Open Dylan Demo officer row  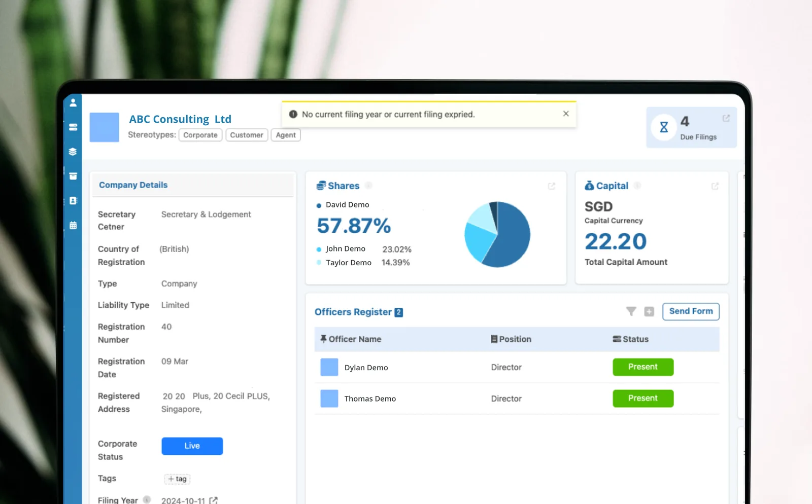(517, 367)
